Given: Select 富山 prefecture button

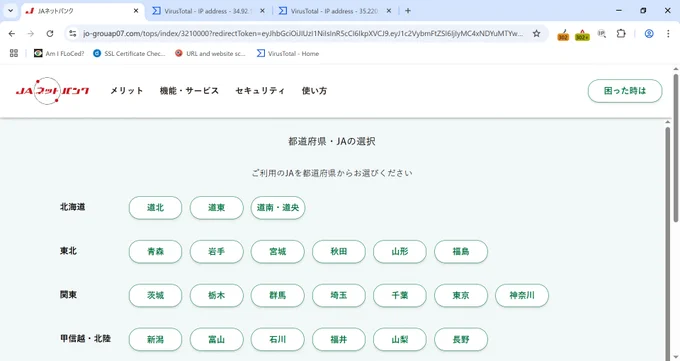Looking at the screenshot, I should (x=216, y=339).
